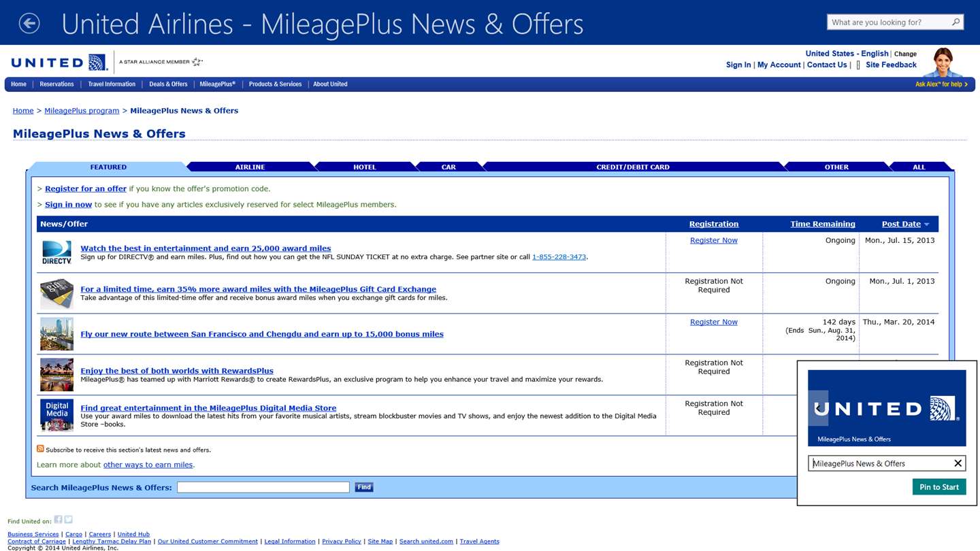Click Register Now for the DIRECTV offer
Image resolution: width=980 pixels, height=551 pixels.
(x=713, y=240)
